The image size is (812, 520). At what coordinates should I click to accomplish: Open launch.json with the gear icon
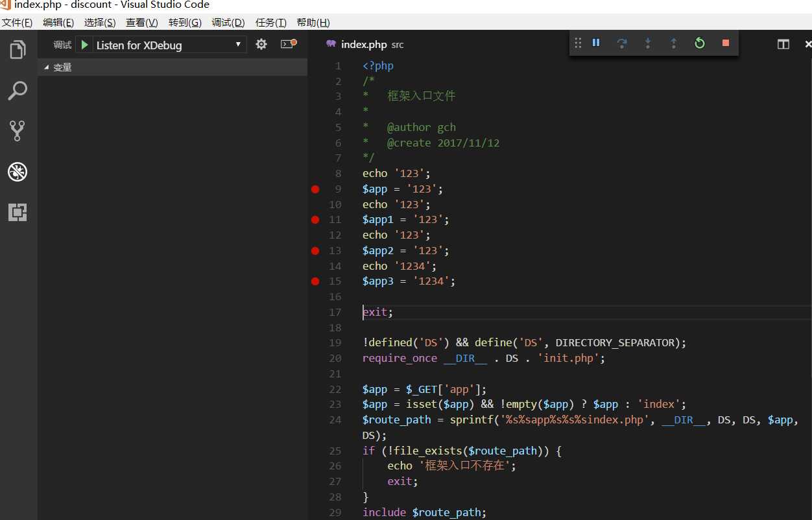(261, 45)
